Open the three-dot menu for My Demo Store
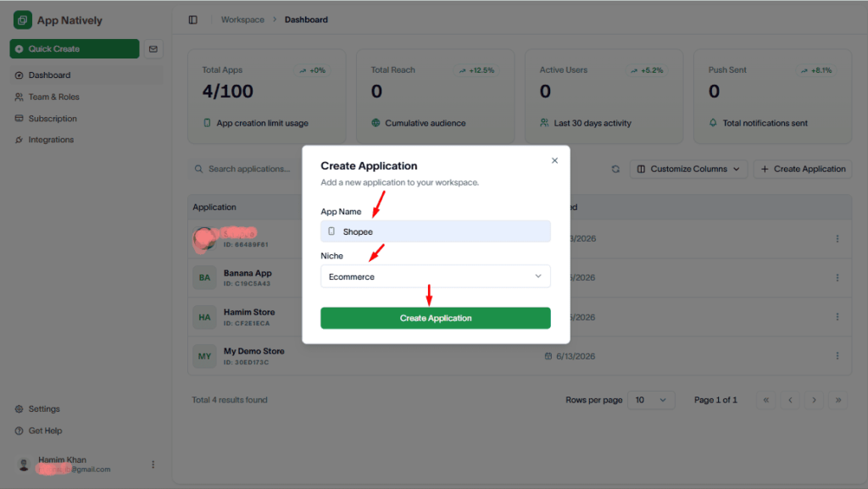 pos(837,356)
